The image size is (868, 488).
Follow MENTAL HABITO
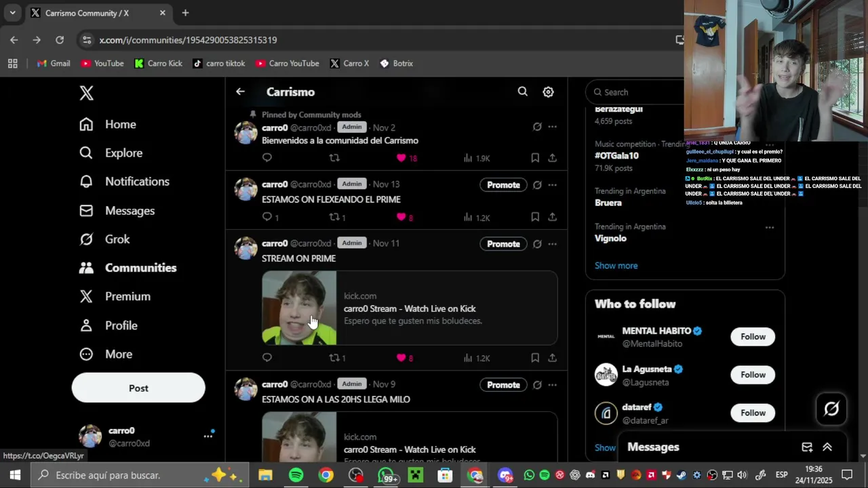coord(753,336)
